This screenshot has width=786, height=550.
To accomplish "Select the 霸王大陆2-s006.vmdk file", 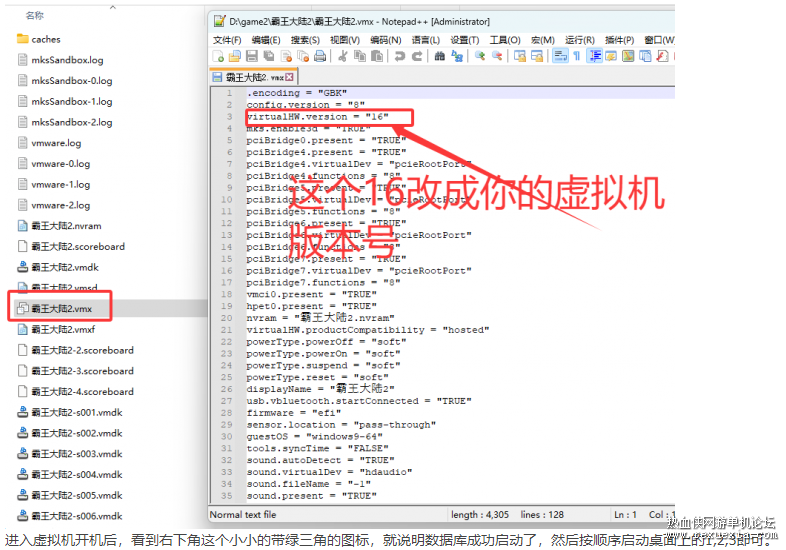I will [x=70, y=516].
